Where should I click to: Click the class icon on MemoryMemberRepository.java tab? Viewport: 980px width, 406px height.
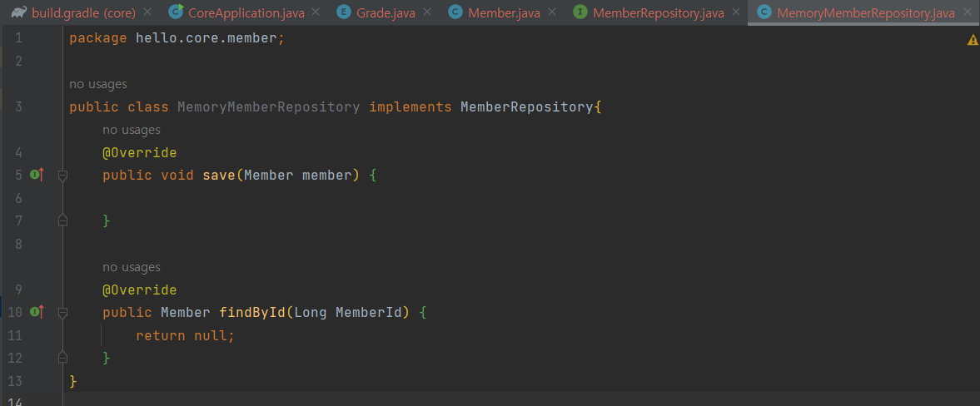tap(764, 12)
